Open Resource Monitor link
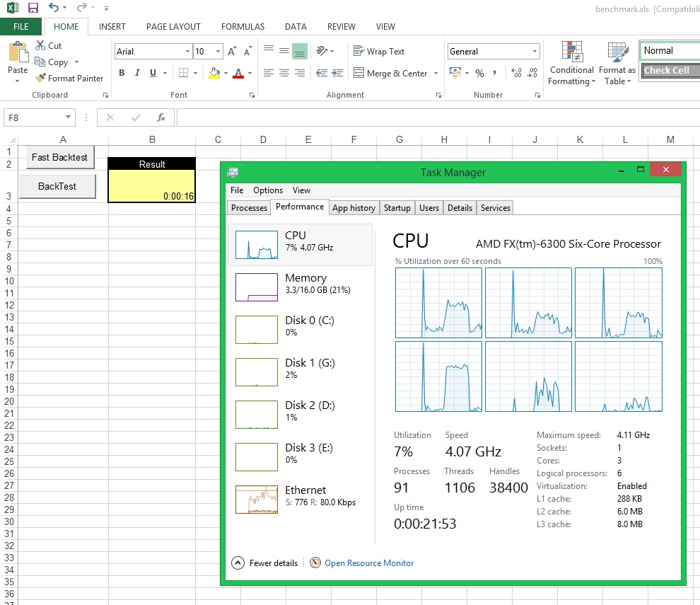The width and height of the screenshot is (700, 605). [368, 563]
